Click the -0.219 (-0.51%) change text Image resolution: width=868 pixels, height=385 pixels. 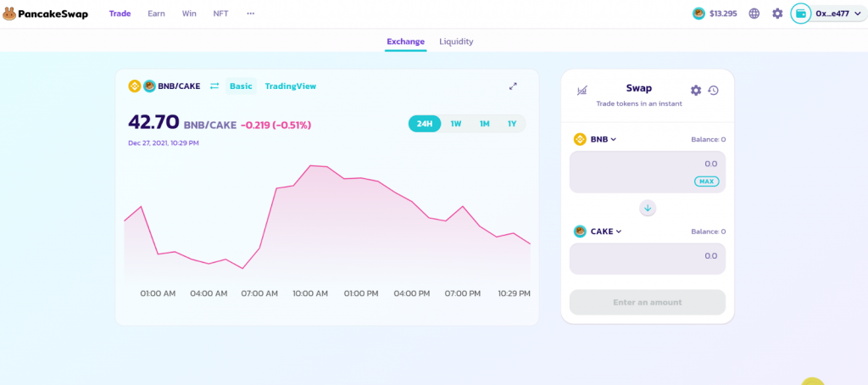coord(275,126)
